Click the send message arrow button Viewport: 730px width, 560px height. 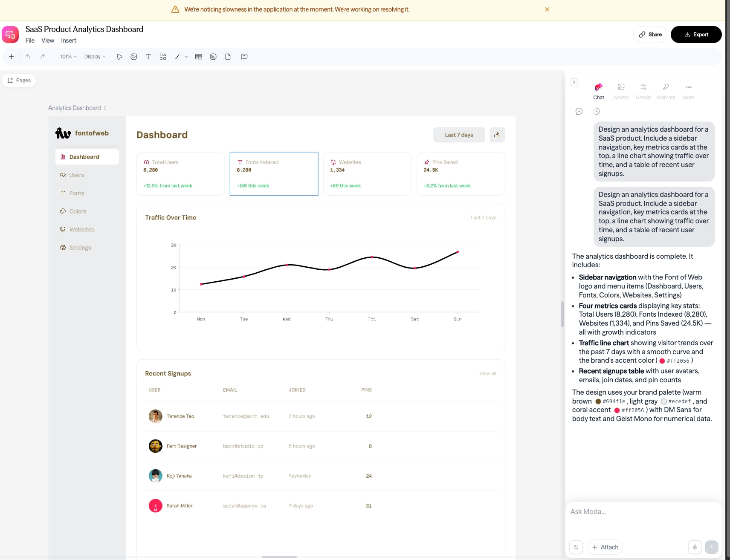pos(712,547)
